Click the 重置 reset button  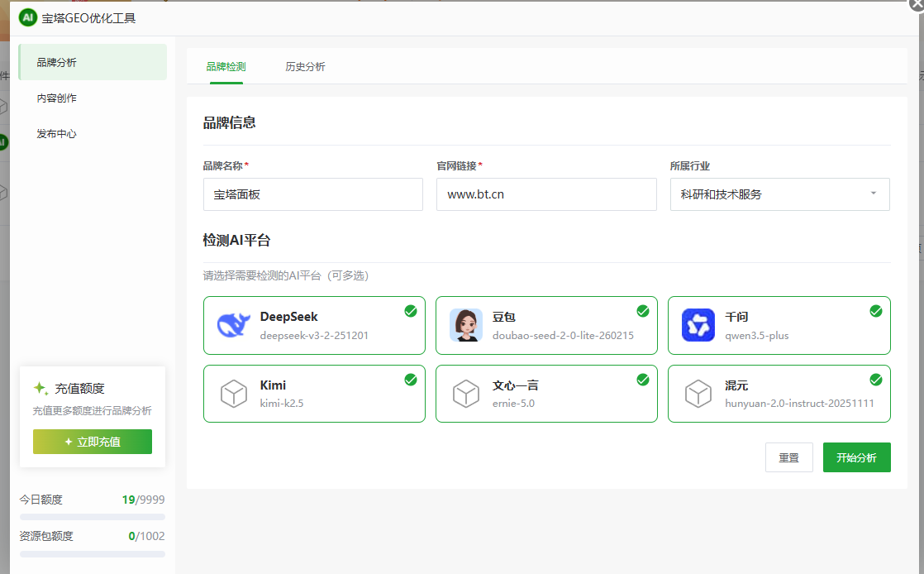tap(788, 457)
